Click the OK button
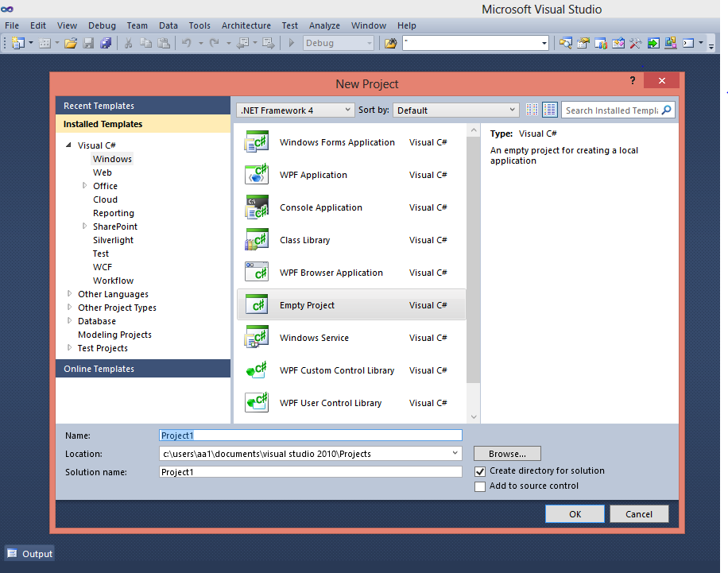 (575, 514)
